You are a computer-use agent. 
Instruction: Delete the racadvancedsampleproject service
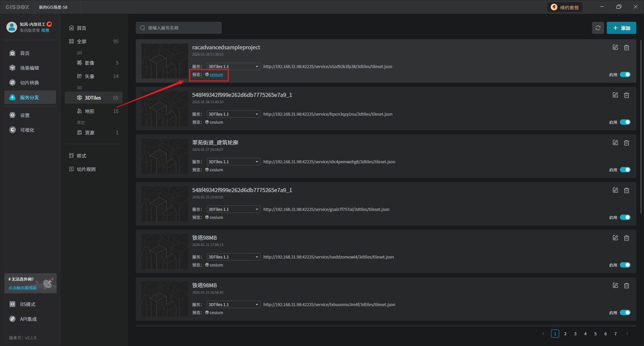(x=626, y=48)
